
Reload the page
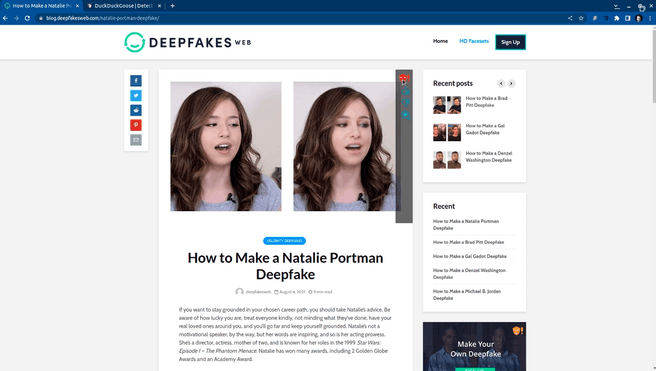[x=27, y=18]
